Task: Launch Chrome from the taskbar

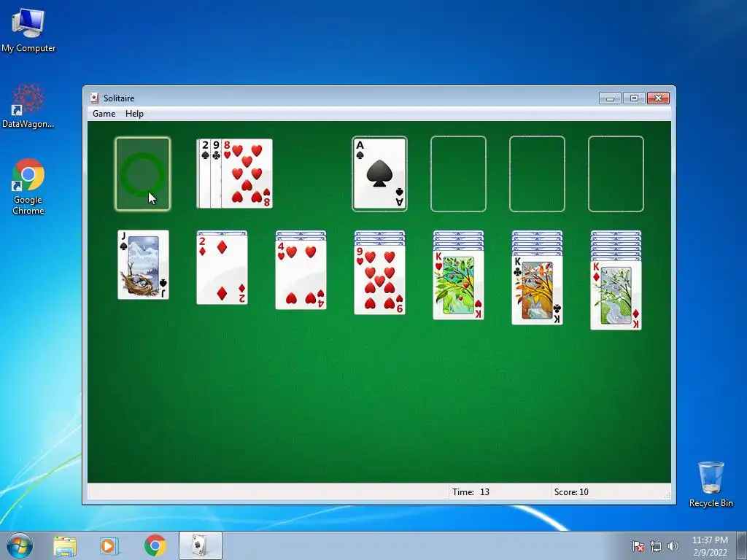Action: (155, 545)
